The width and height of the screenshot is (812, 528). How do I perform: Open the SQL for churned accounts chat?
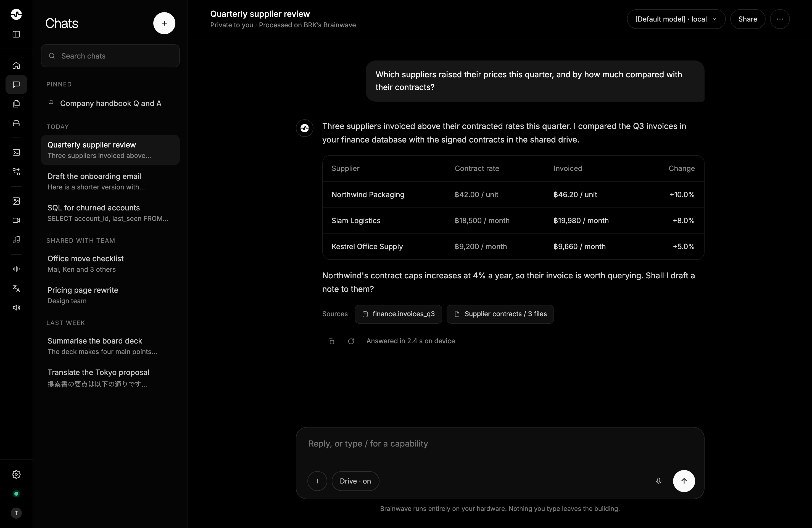(x=110, y=213)
